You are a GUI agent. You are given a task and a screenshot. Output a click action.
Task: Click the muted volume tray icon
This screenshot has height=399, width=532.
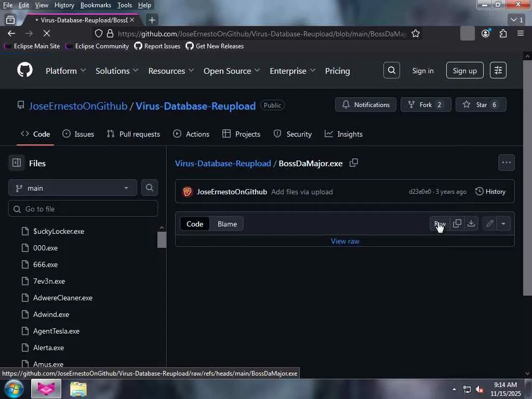(480, 390)
